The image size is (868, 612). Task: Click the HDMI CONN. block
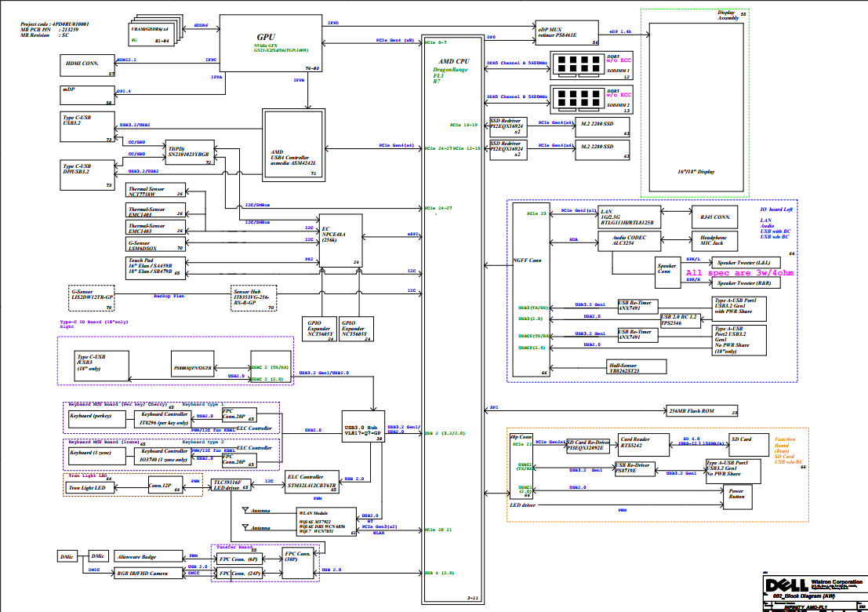pyautogui.click(x=87, y=66)
